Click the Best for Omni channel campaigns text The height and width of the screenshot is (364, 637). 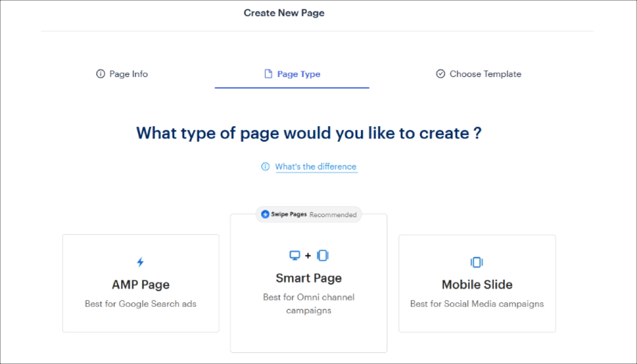(308, 304)
